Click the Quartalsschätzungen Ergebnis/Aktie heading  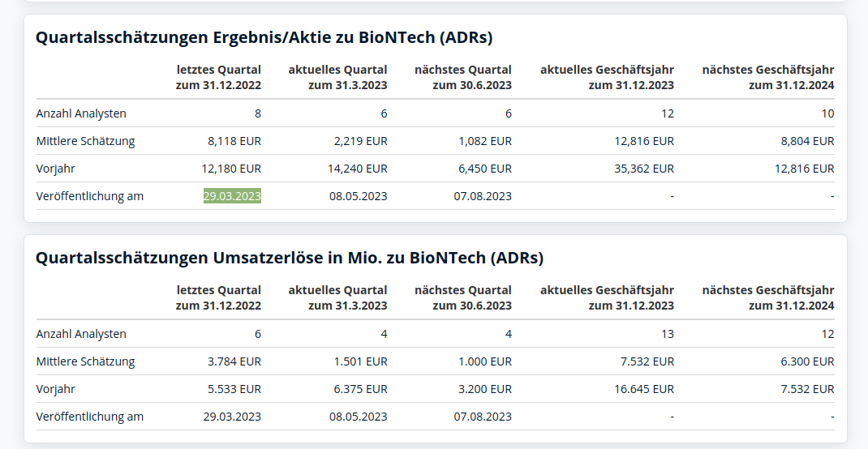pyautogui.click(x=264, y=37)
